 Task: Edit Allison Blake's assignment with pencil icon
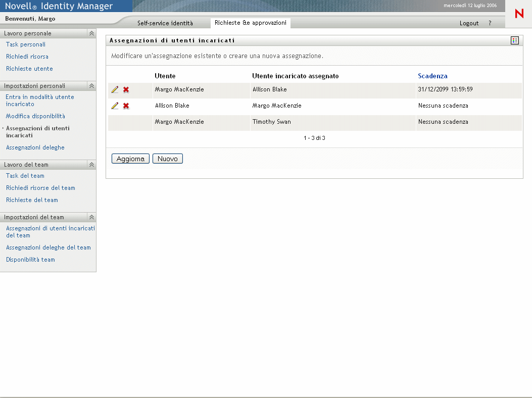(x=115, y=106)
